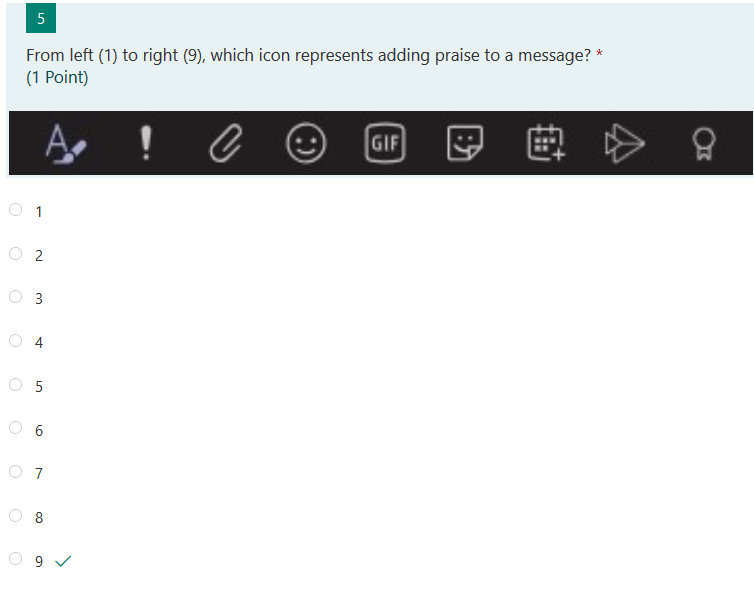Image resolution: width=754 pixels, height=594 pixels.
Task: Pick option 6 radio button
Action: [x=15, y=428]
